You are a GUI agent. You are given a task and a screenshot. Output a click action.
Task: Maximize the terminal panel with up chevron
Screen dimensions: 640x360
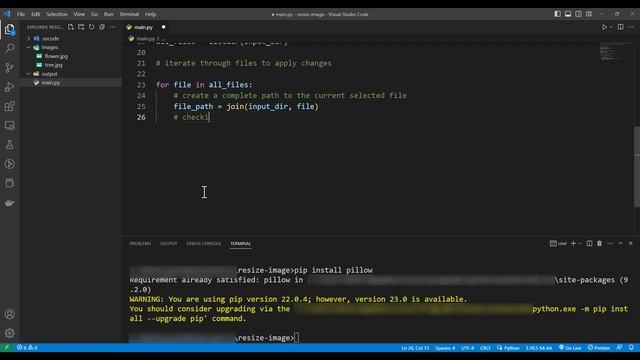pyautogui.click(x=620, y=243)
